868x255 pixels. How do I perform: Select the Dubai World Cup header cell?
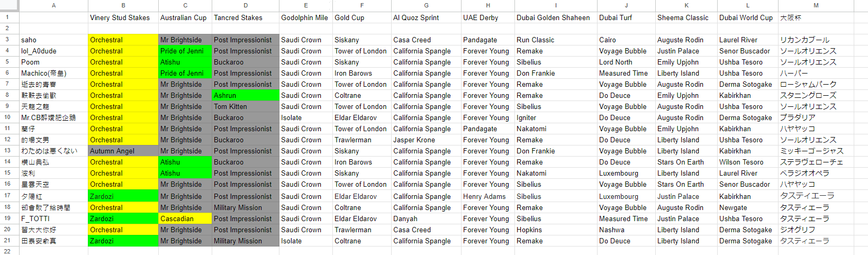point(748,17)
